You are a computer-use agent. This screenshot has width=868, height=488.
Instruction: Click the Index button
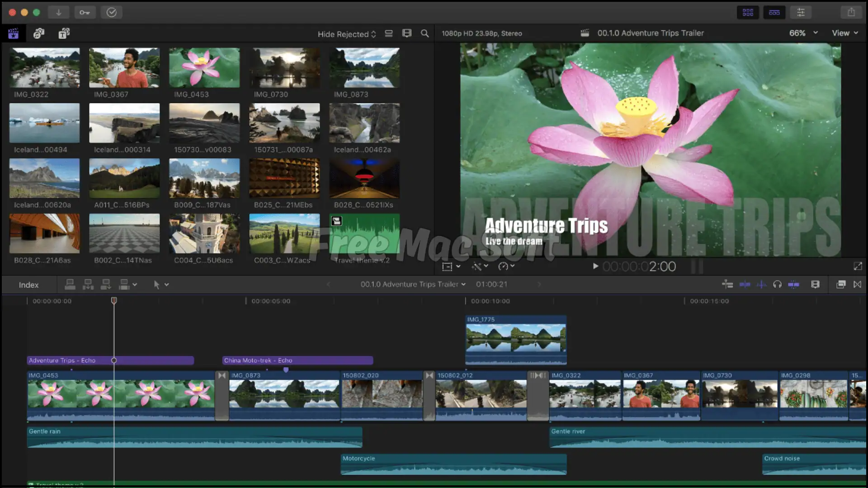pos(28,285)
